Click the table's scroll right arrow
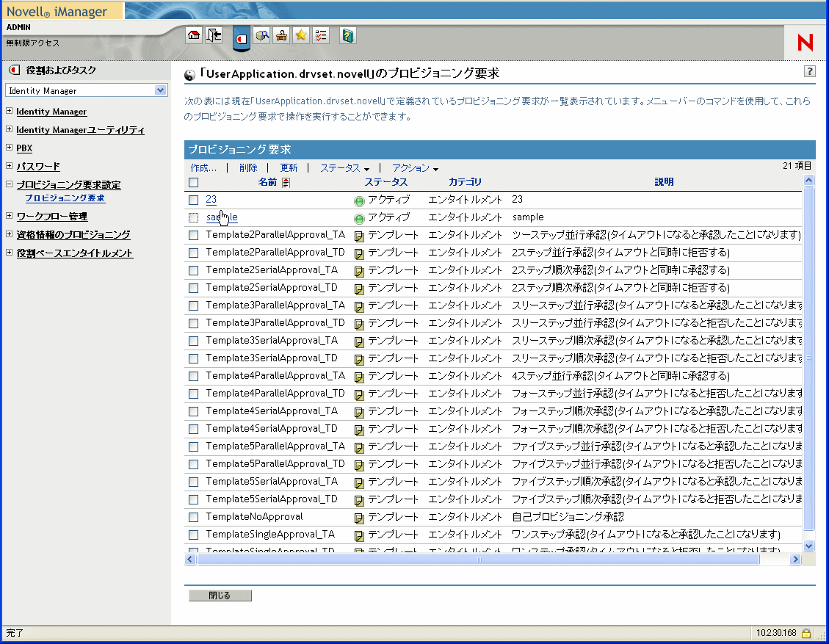This screenshot has height=644, width=829. pyautogui.click(x=795, y=560)
